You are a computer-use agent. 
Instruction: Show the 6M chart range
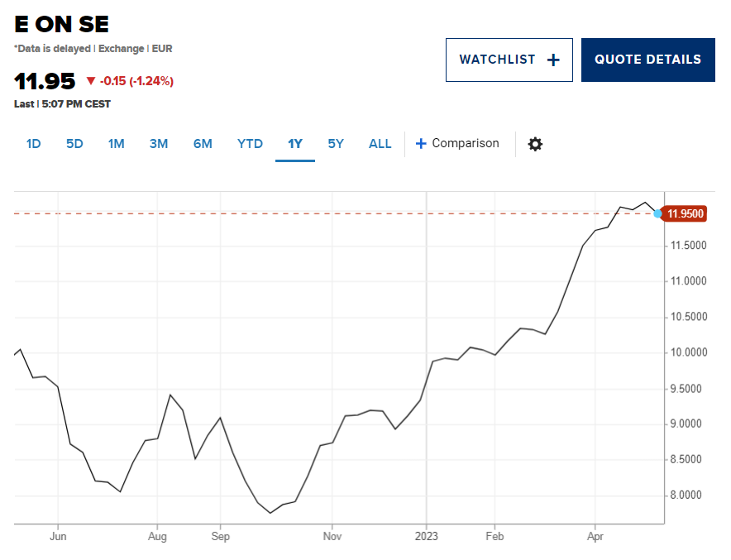click(x=203, y=144)
